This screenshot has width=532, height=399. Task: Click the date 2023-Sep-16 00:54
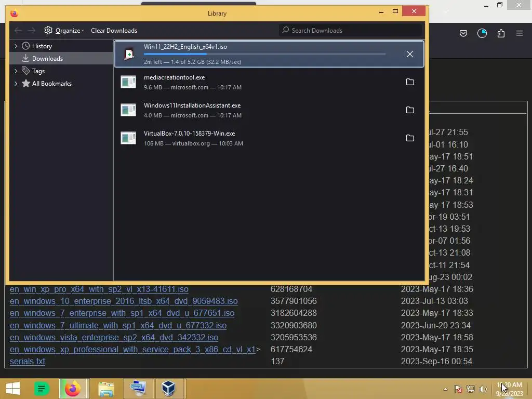436,361
